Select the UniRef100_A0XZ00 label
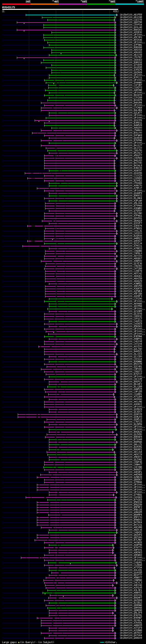Viewport: 146px width, 644px height. 131,347
